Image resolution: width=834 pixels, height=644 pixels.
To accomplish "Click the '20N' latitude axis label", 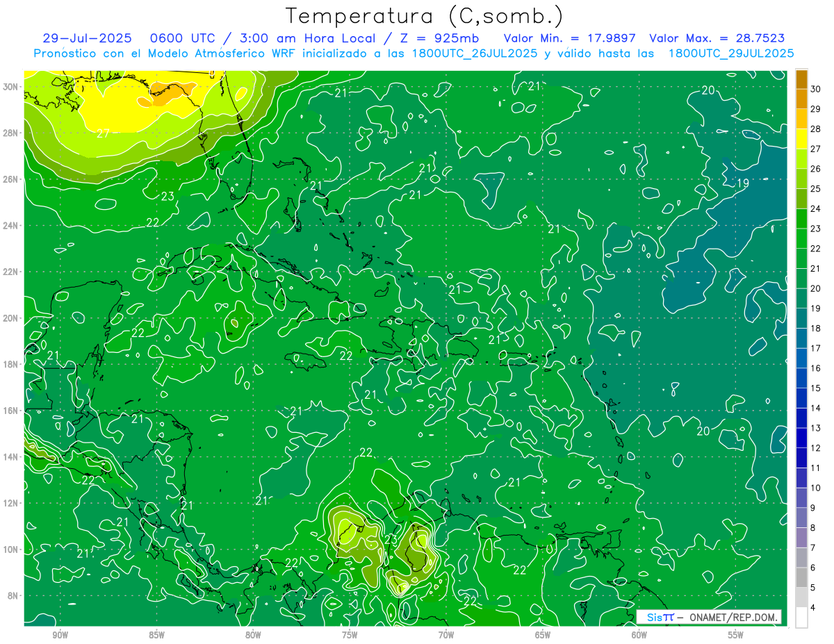I will tap(11, 318).
